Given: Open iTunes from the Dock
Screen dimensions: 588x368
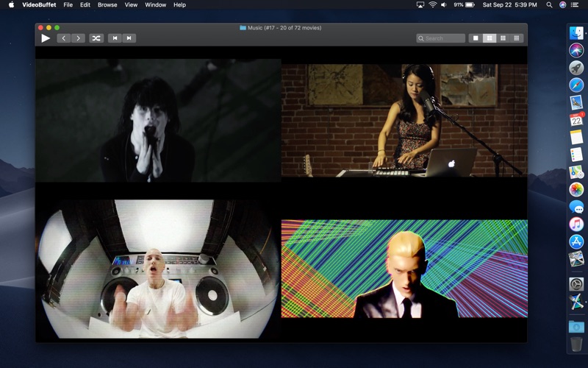Looking at the screenshot, I should click(576, 224).
